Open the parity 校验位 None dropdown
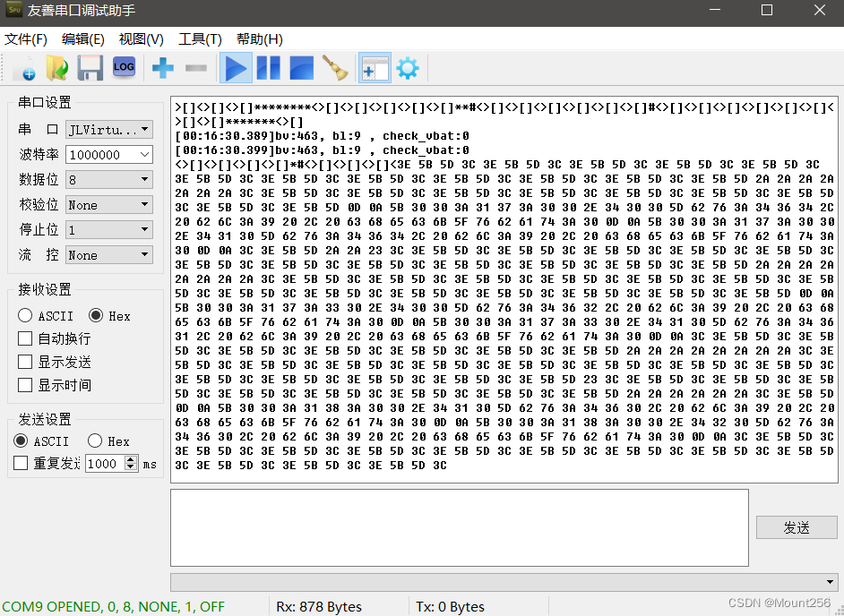Viewport: 844px width, 616px height. [109, 205]
